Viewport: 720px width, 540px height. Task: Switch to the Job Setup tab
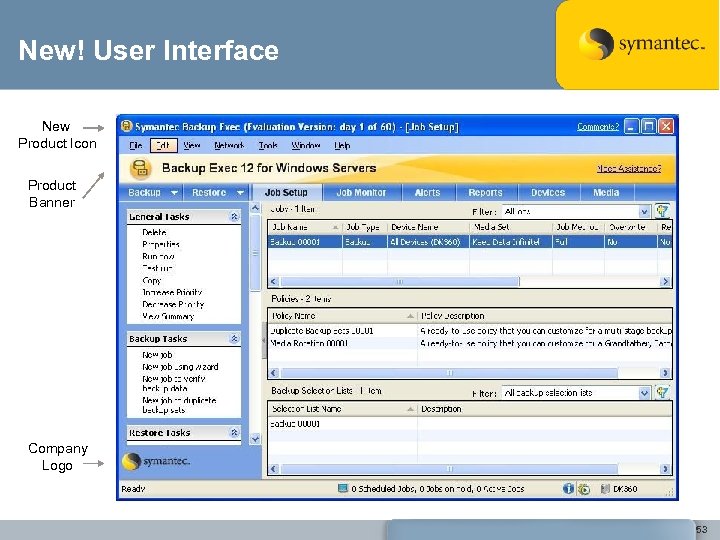pos(286,192)
